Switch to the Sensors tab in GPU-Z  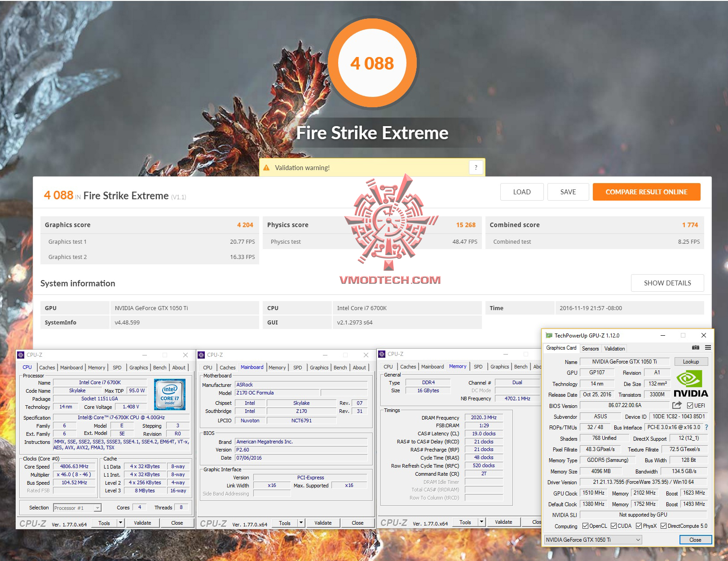[590, 349]
